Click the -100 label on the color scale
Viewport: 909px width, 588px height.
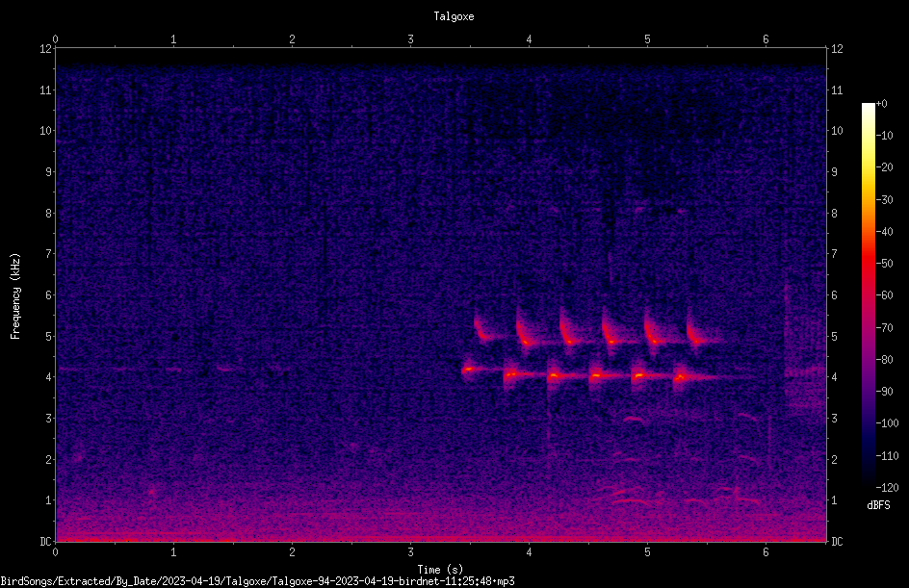coord(887,422)
